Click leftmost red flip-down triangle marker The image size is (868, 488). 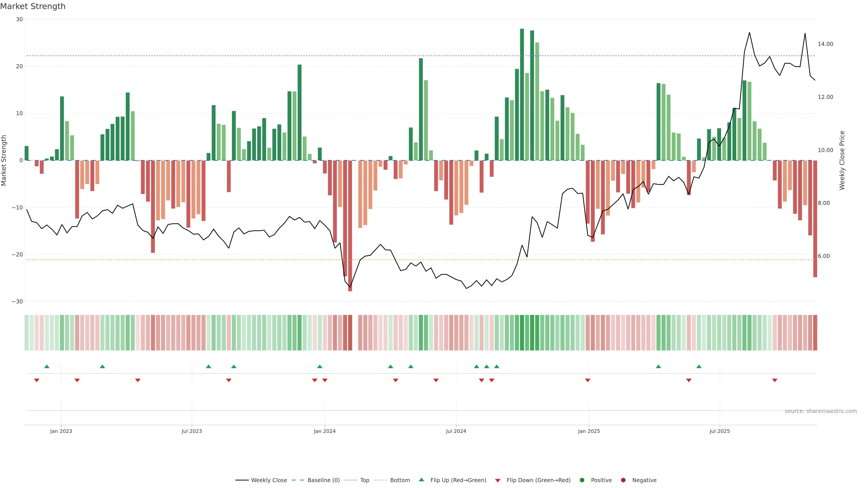(x=37, y=380)
